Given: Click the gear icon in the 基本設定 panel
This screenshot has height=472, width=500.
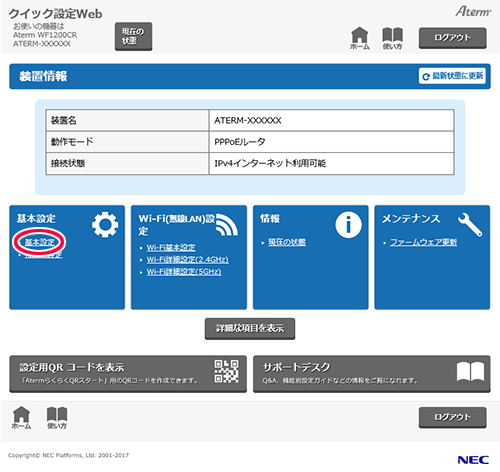Looking at the screenshot, I should (x=105, y=224).
